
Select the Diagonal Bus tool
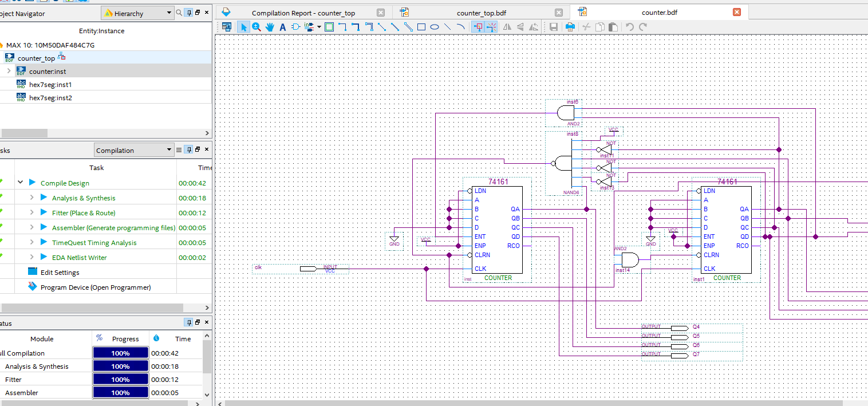395,27
